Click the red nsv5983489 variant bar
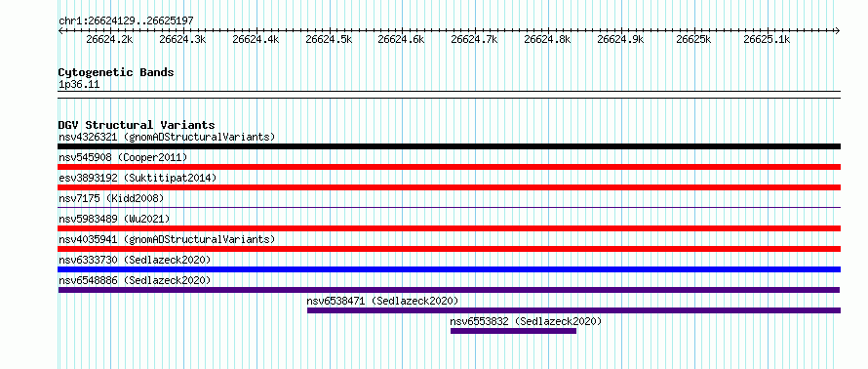This screenshot has height=369, width=868. tap(449, 228)
